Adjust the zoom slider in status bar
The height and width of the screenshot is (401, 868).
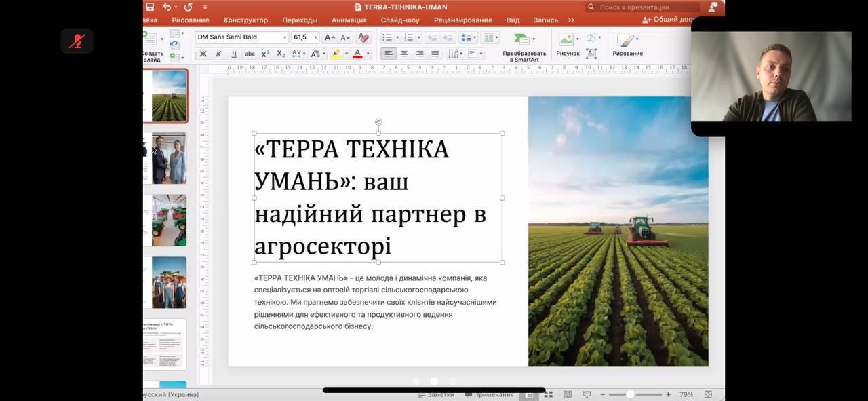coord(635,394)
